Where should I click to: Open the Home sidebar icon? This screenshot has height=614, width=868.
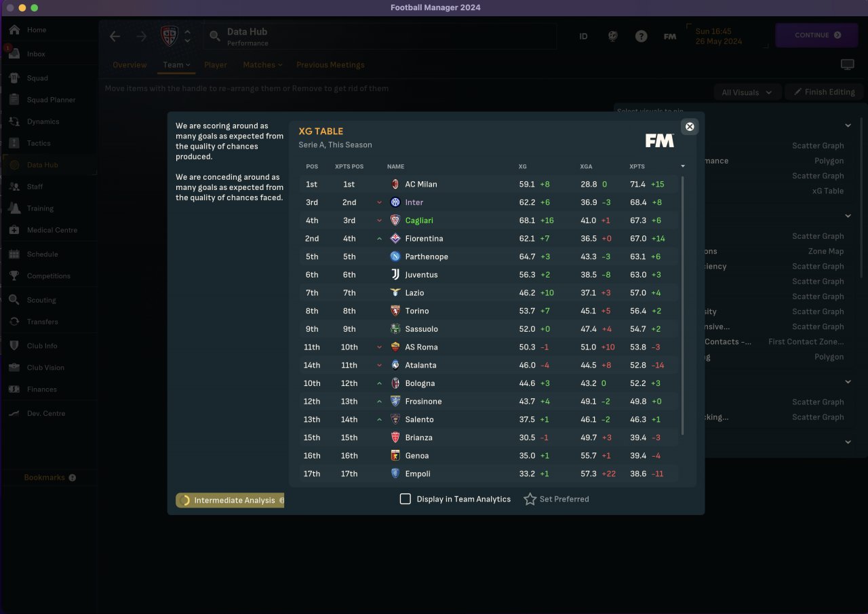(14, 30)
